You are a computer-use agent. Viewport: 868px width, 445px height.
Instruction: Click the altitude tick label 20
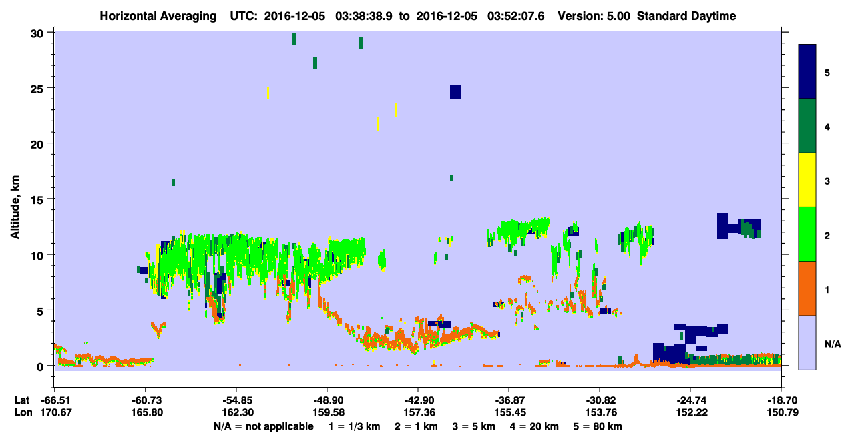(39, 143)
